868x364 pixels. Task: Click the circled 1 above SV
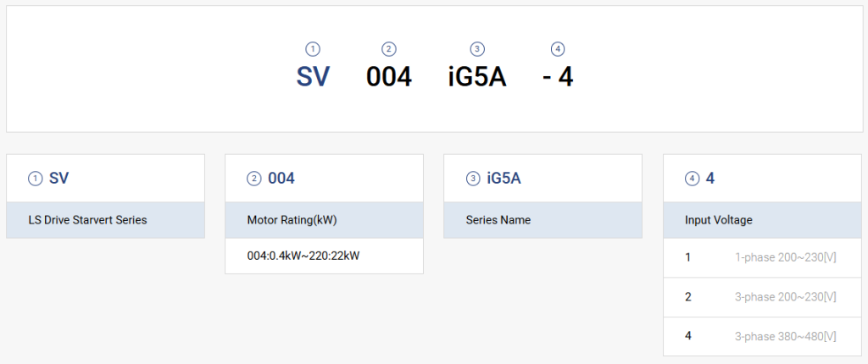314,50
